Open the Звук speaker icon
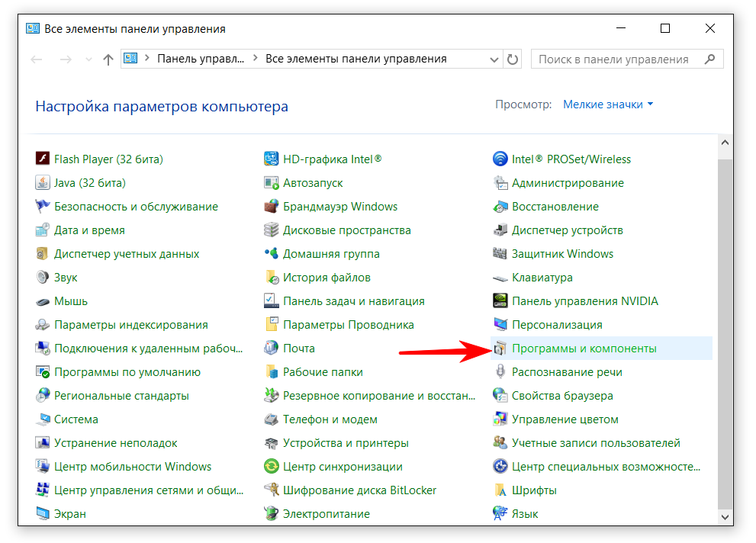The height and width of the screenshot is (543, 756). coord(43,278)
